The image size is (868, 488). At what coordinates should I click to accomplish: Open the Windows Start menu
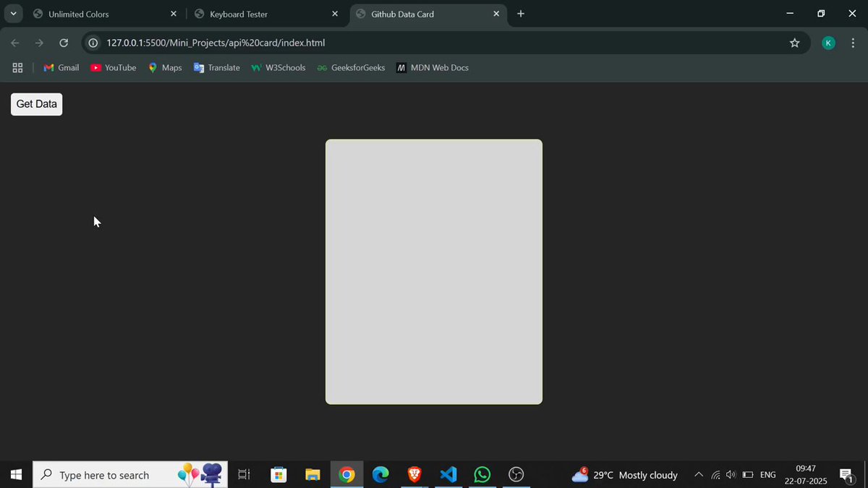pos(16,475)
